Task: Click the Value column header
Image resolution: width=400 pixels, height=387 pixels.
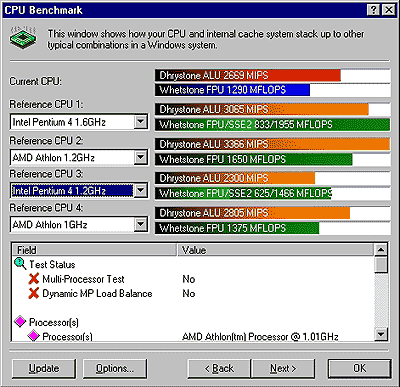Action: [x=275, y=250]
